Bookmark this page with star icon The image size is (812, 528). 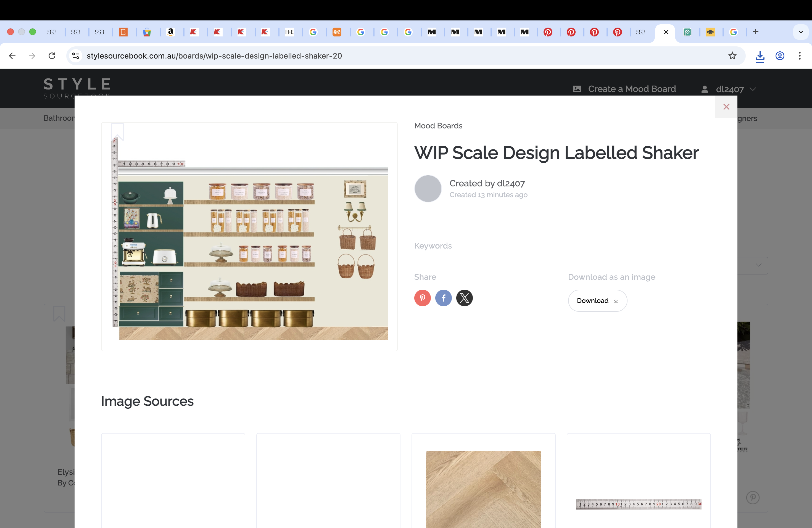pos(732,56)
